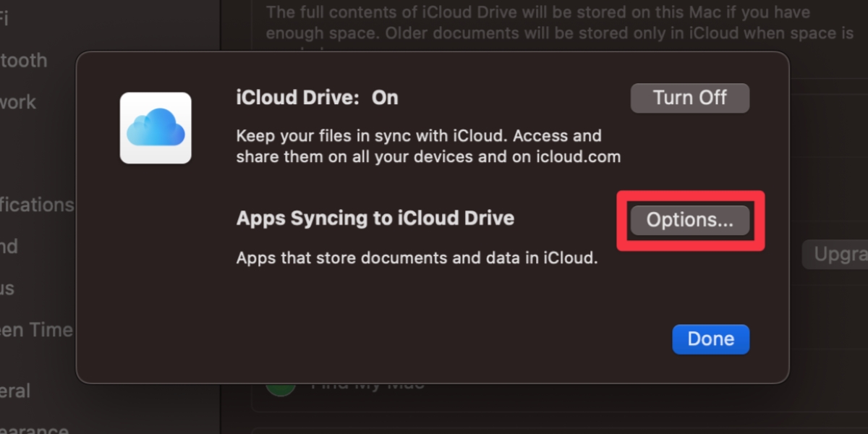Image resolution: width=868 pixels, height=434 pixels.
Task: Select Bluetooth from the sidebar
Action: pyautogui.click(x=23, y=60)
